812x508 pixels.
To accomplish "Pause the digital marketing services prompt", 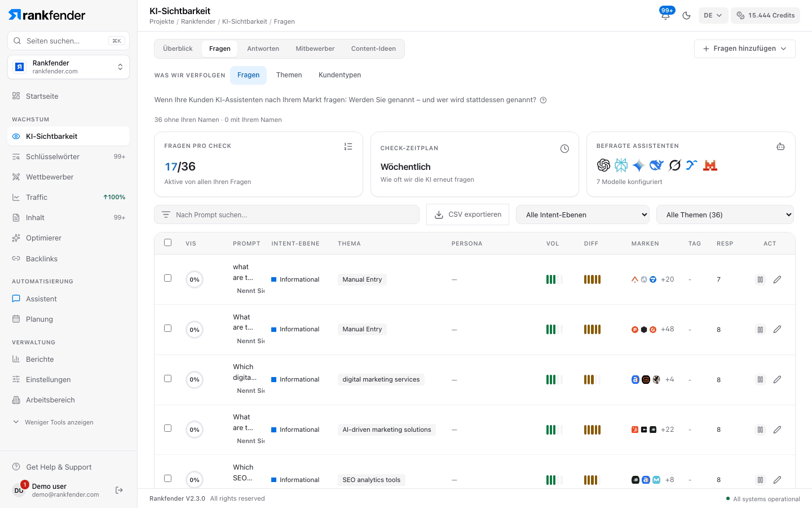I will pos(760,380).
